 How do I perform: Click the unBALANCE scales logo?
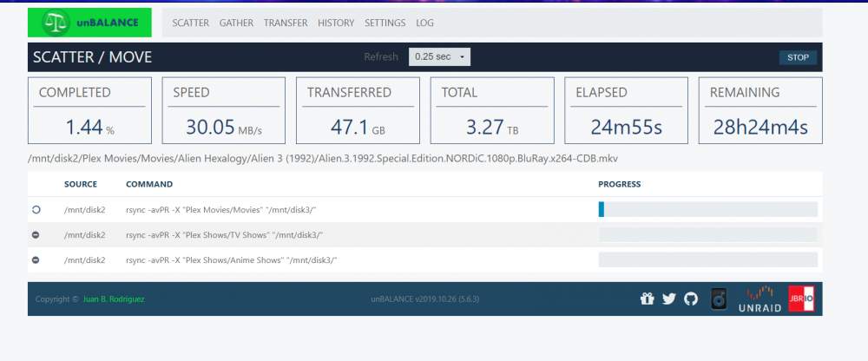[89, 23]
